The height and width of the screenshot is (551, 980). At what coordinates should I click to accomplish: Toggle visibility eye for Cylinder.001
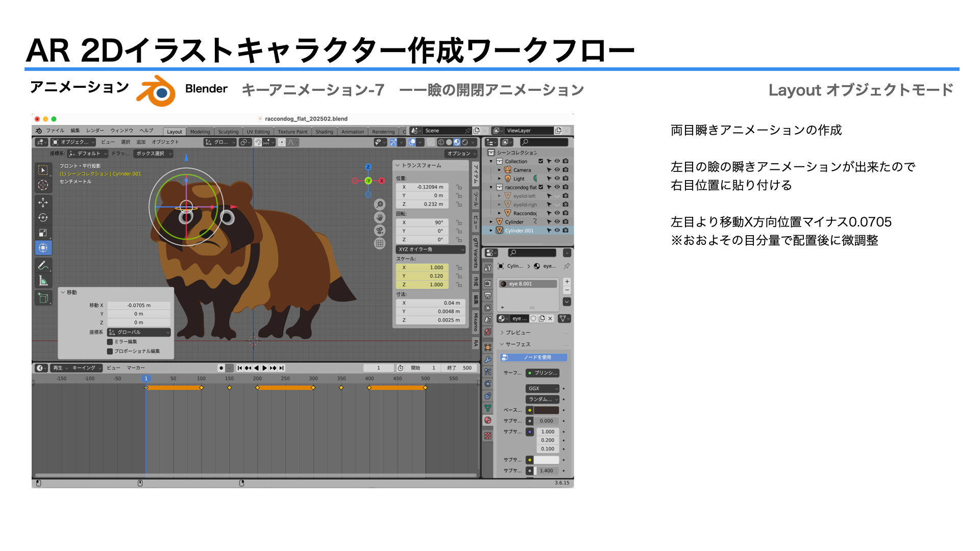click(557, 231)
